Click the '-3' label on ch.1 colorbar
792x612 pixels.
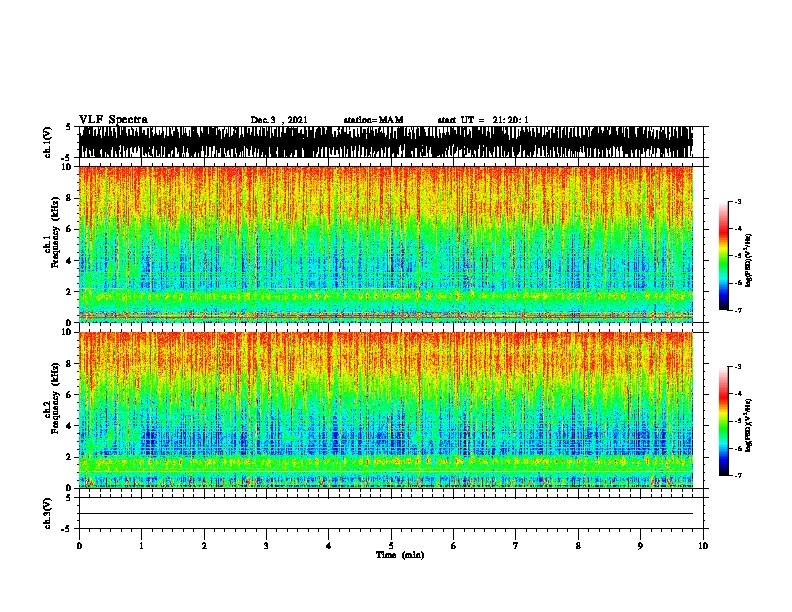coord(738,201)
